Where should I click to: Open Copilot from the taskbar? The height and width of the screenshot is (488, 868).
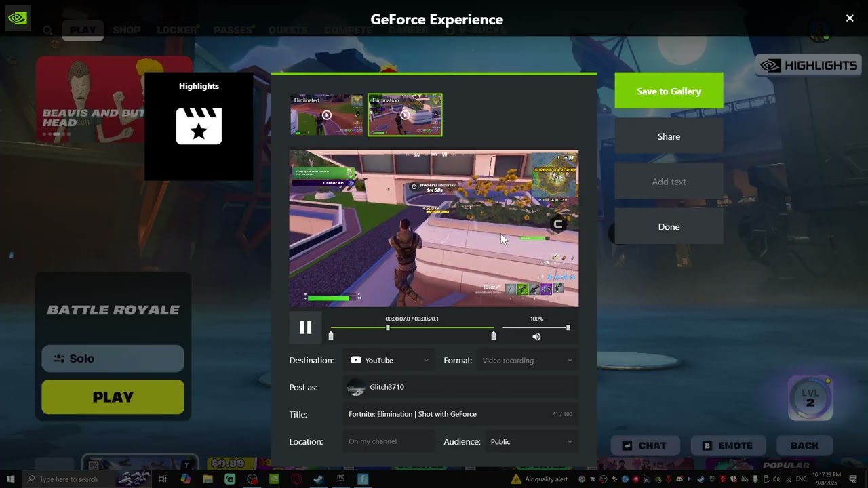(186, 479)
